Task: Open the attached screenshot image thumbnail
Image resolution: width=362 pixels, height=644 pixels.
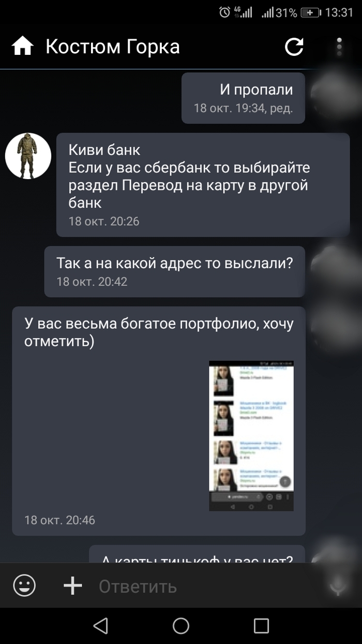Action: pyautogui.click(x=251, y=435)
